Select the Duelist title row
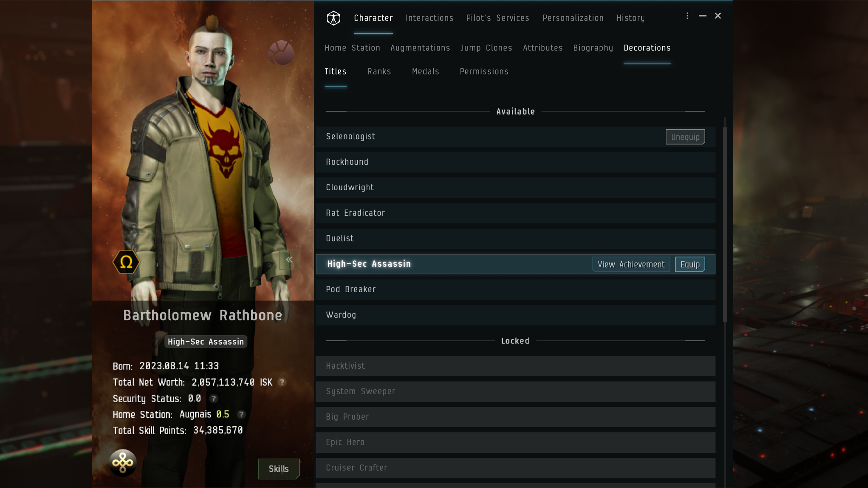Viewport: 868px width, 488px height. click(515, 238)
